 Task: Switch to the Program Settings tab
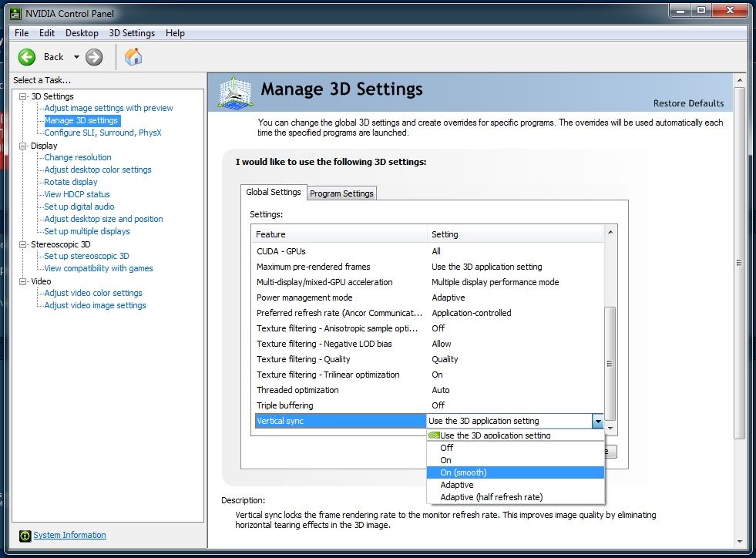[x=341, y=193]
